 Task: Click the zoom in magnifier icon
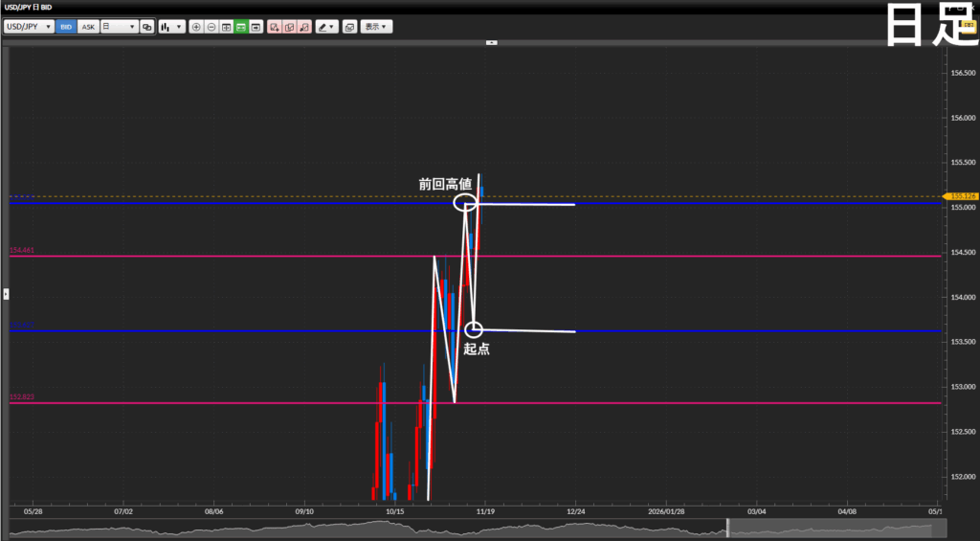(196, 27)
